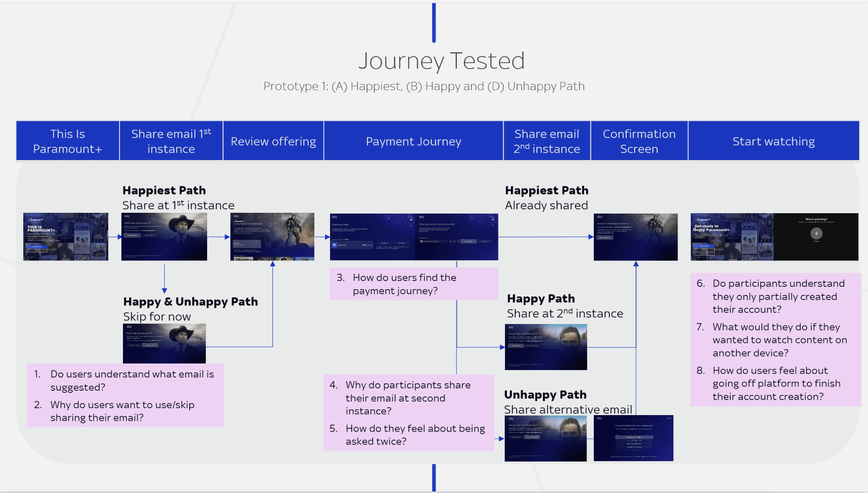Open the Happiest Path share email thumbnail
Screen dimensions: 868x493
click(164, 236)
